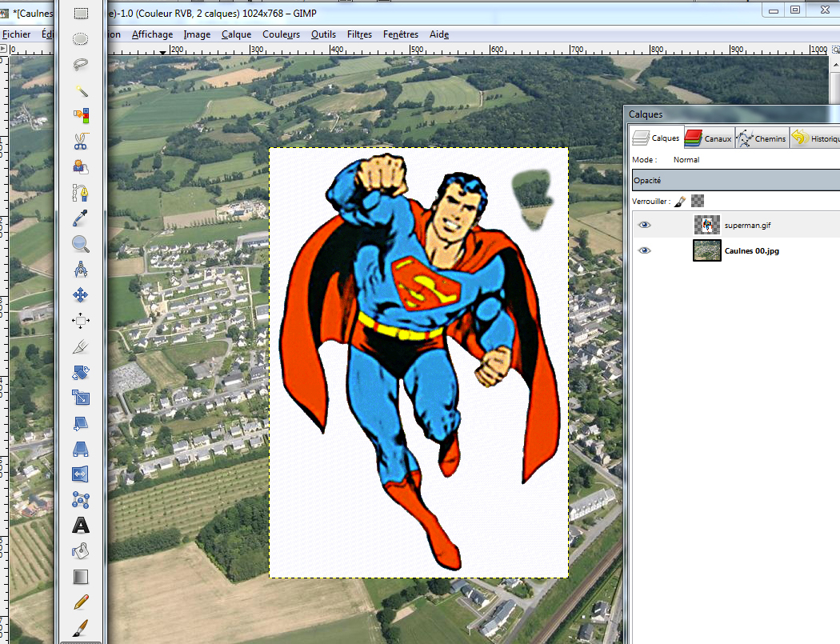Select the Pencil tool
Viewport: 840px width, 644px height.
81,602
